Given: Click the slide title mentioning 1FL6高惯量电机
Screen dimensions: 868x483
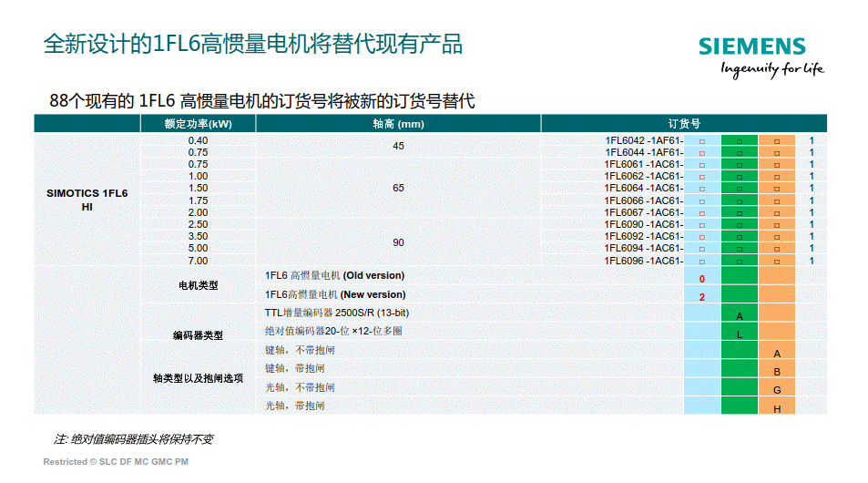Looking at the screenshot, I should (x=253, y=44).
